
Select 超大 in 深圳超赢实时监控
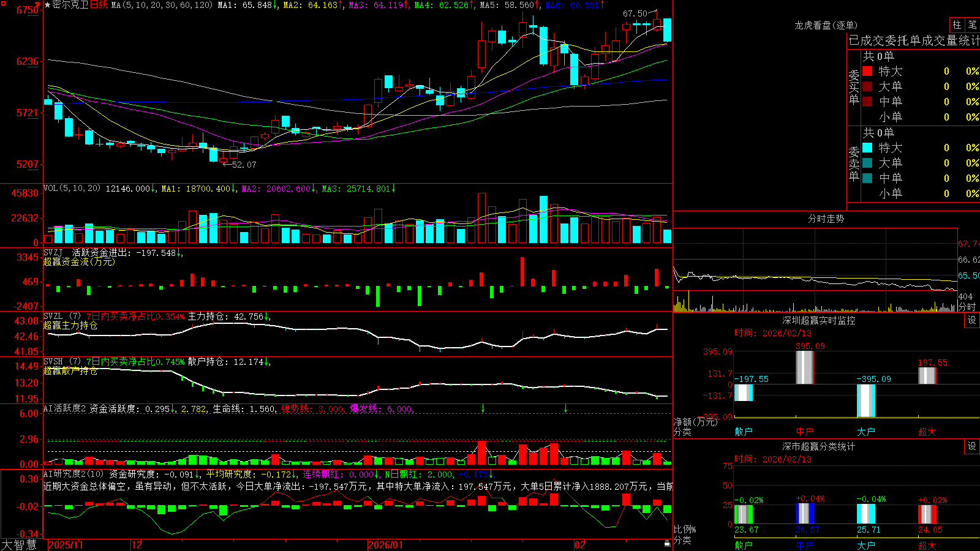tap(927, 432)
